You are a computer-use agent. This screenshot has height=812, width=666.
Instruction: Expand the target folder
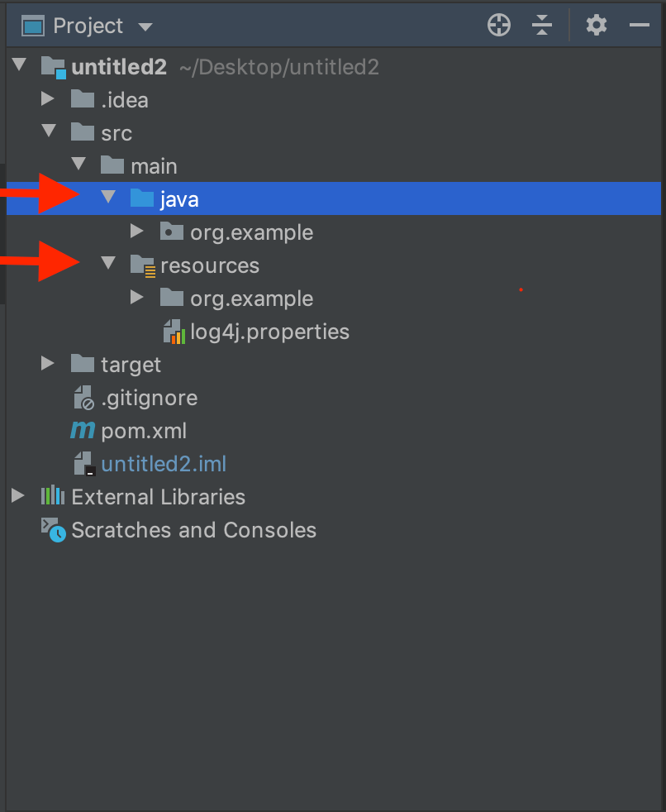pyautogui.click(x=47, y=364)
